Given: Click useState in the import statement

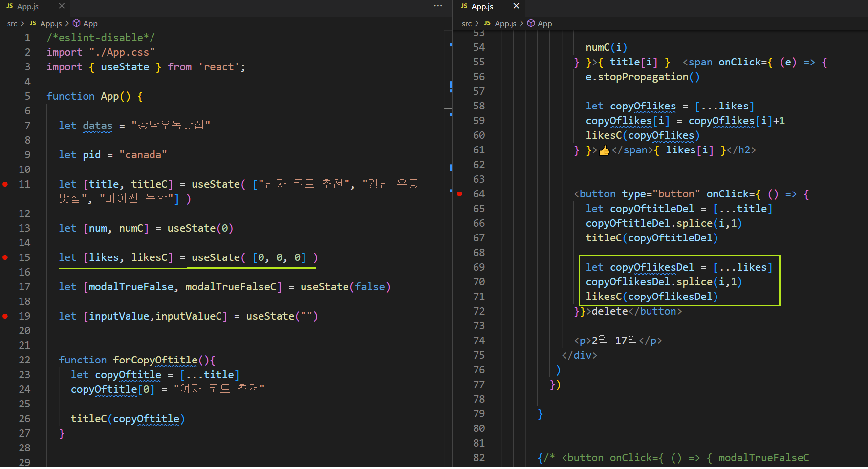Looking at the screenshot, I should coord(125,67).
